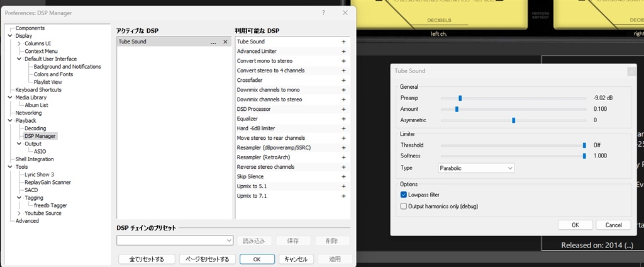Click the キャンセル button in Preferences

(296, 259)
